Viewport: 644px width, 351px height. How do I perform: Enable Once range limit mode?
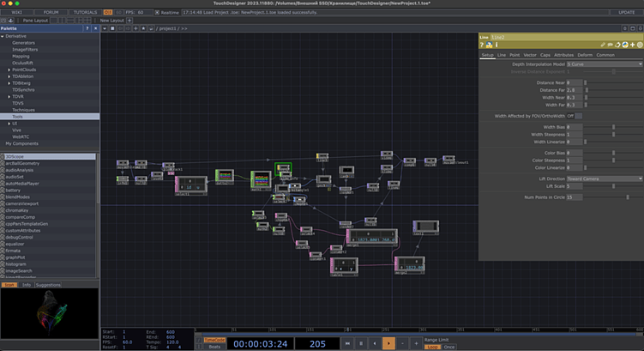click(x=449, y=347)
